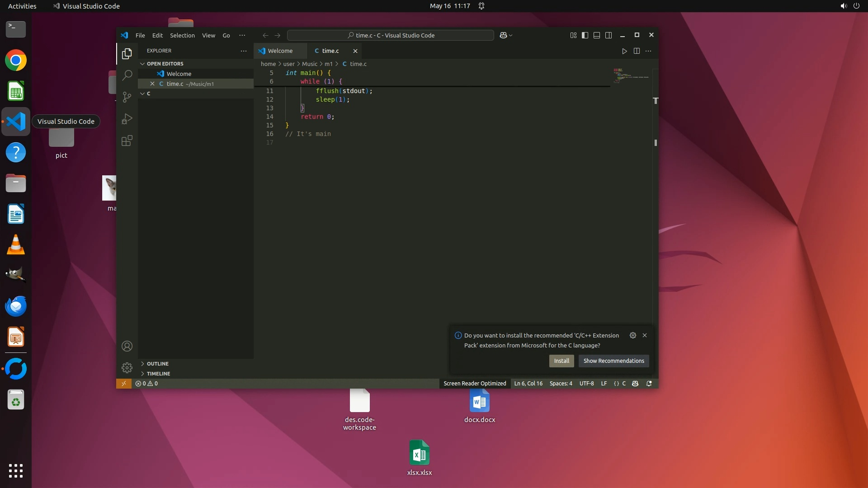868x488 pixels.
Task: Open the Manage gear in activity bar
Action: click(127, 368)
